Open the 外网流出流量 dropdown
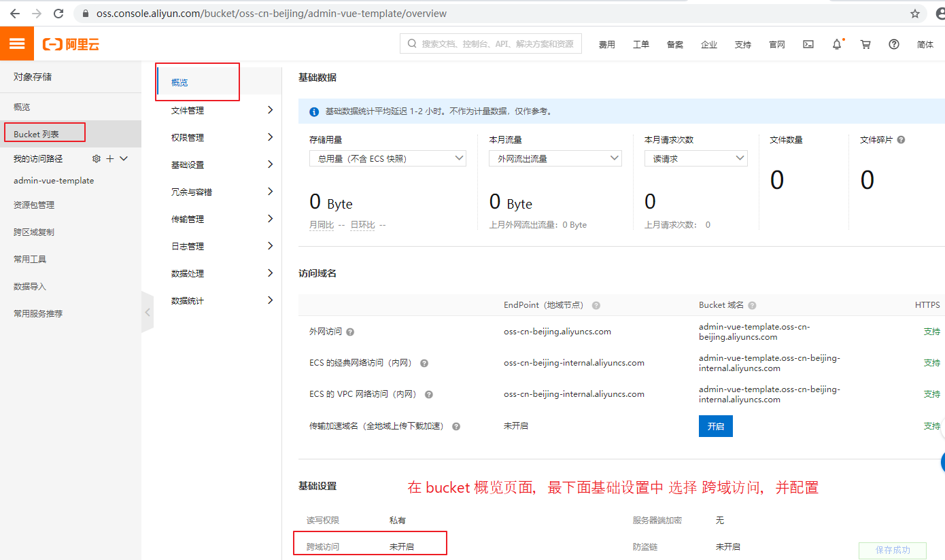This screenshot has width=945, height=560. point(555,158)
